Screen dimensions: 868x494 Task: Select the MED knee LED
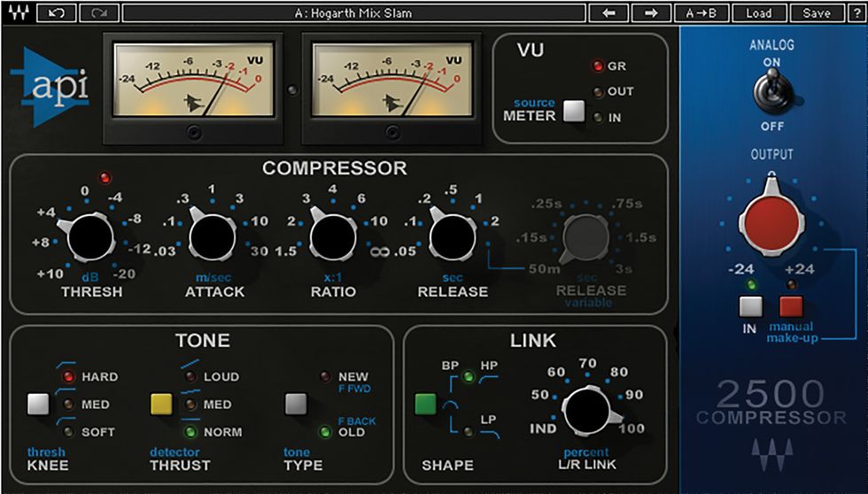click(69, 405)
